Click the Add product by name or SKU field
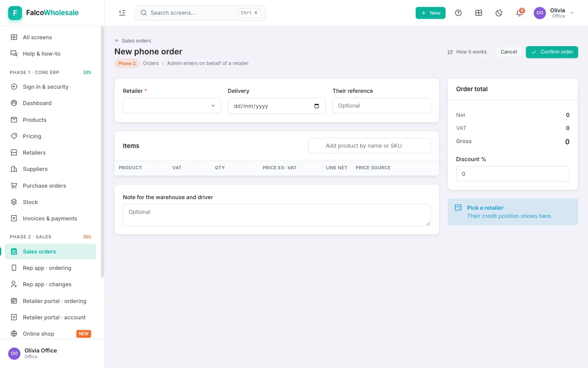Image resolution: width=588 pixels, height=368 pixels. pos(370,146)
